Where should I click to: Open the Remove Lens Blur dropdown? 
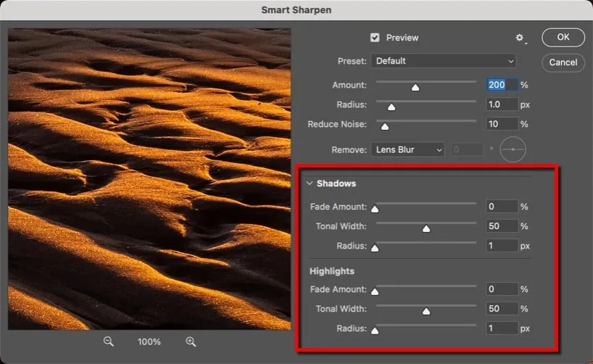point(407,150)
